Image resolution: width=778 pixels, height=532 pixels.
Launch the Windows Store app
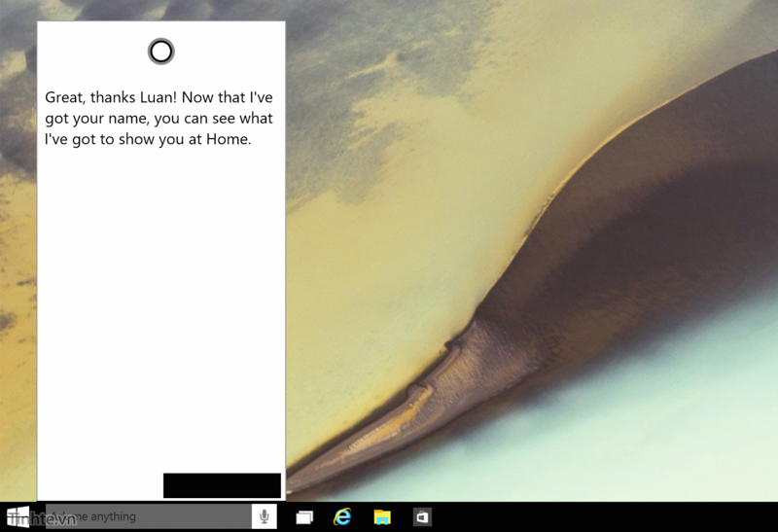(x=422, y=517)
